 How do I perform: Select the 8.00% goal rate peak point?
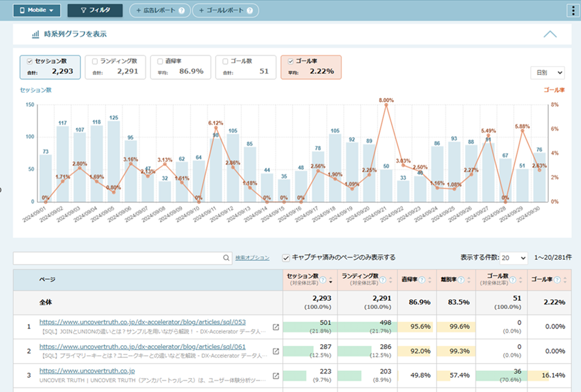386,105
